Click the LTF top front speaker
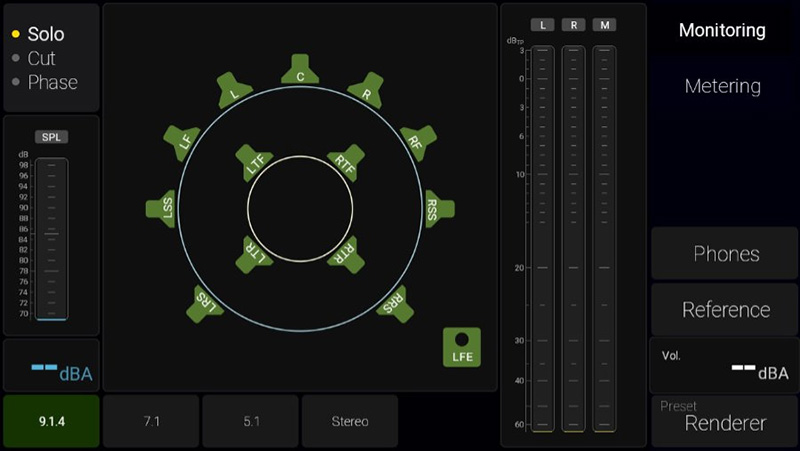This screenshot has width=800, height=451. (255, 163)
